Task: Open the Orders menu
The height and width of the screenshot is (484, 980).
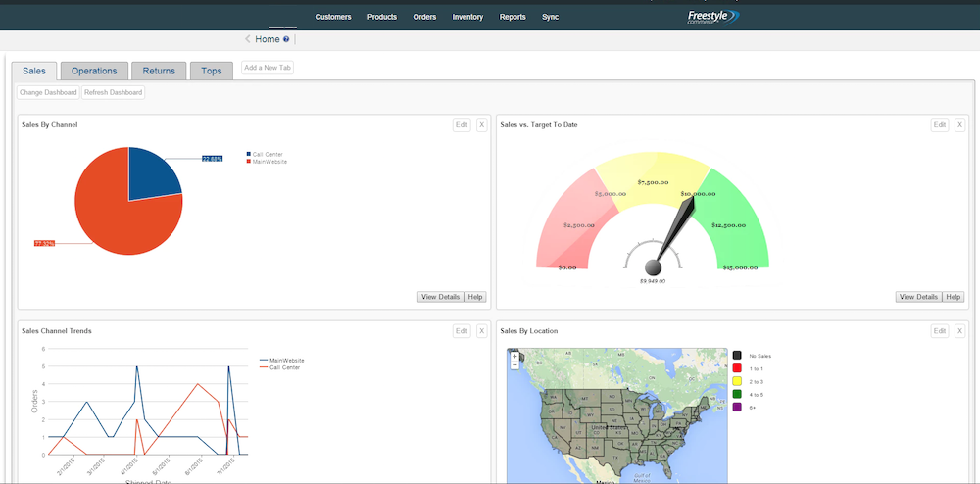Action: (x=424, y=17)
